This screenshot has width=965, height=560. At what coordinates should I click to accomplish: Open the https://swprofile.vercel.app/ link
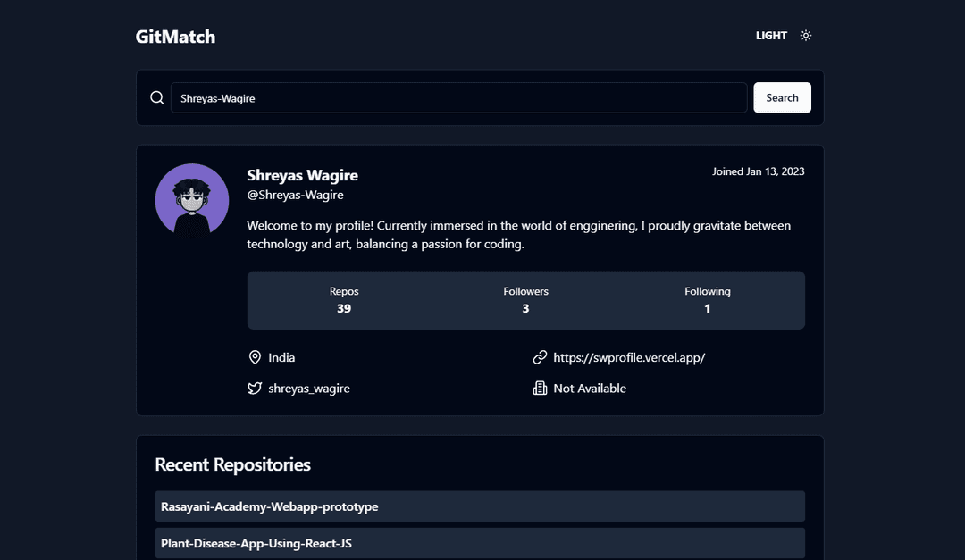pos(628,357)
